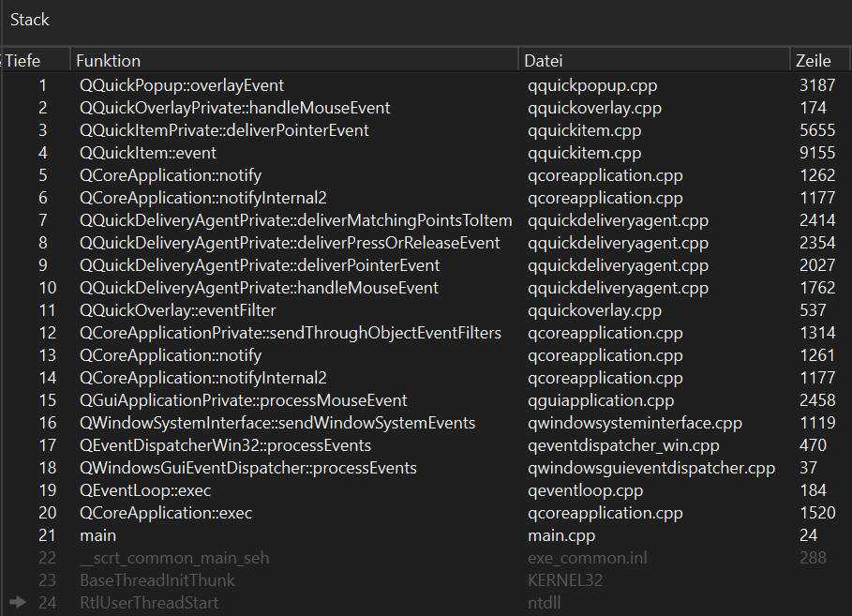
Task: Select the sendThroughObjectEventFilters frame
Action: [x=426, y=333]
